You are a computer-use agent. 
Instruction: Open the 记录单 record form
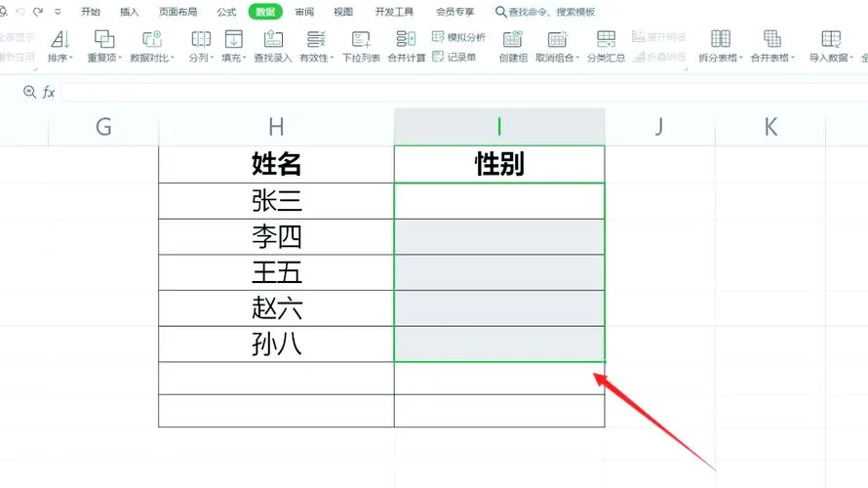(x=454, y=57)
